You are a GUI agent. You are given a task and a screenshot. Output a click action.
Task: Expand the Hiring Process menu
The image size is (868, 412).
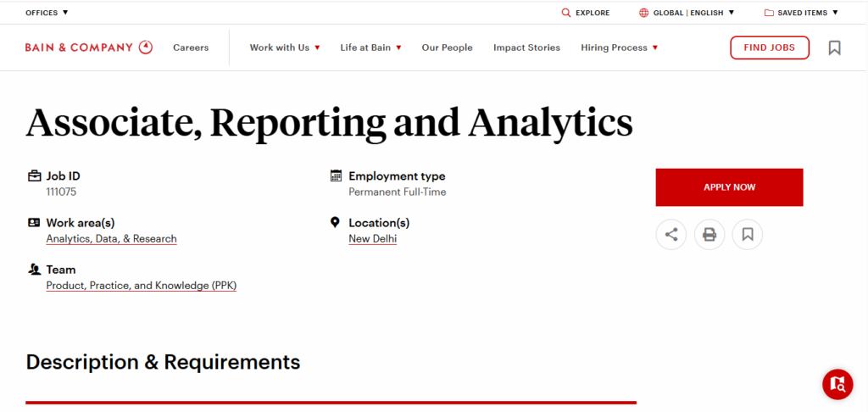coord(620,47)
